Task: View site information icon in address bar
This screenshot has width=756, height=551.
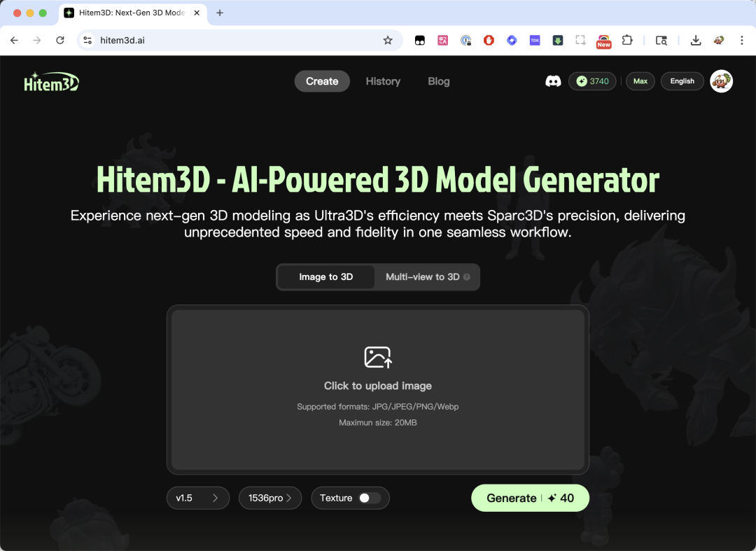Action: click(x=87, y=41)
